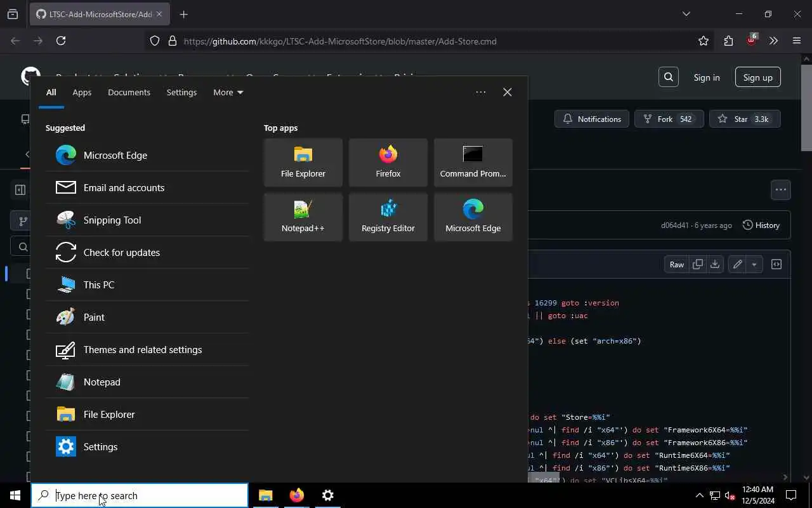Open uBlock Origin extension icon
812x508 pixels.
click(751, 40)
